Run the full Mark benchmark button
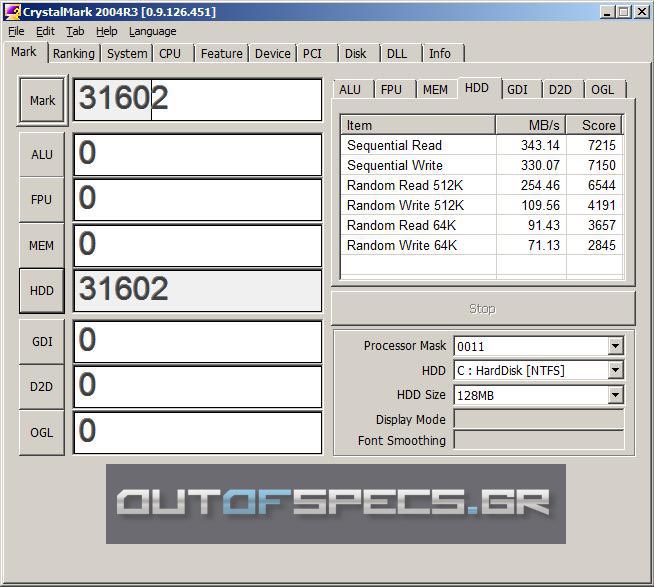 (42, 101)
